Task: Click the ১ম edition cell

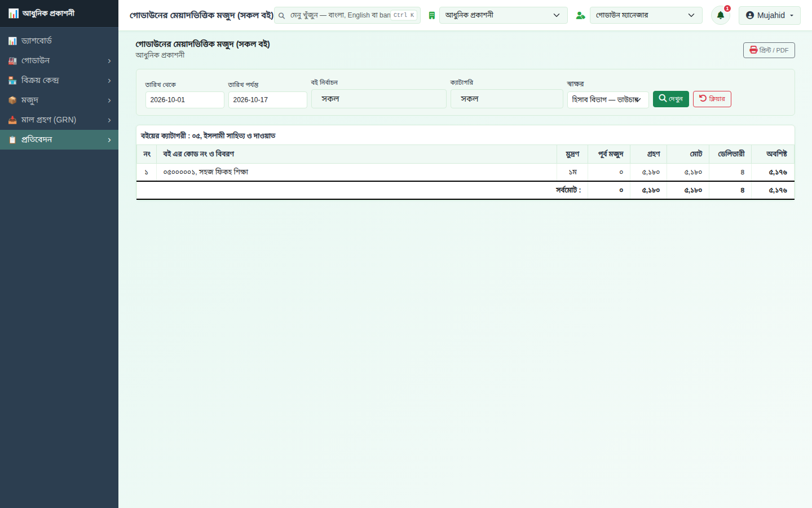Action: (x=572, y=172)
